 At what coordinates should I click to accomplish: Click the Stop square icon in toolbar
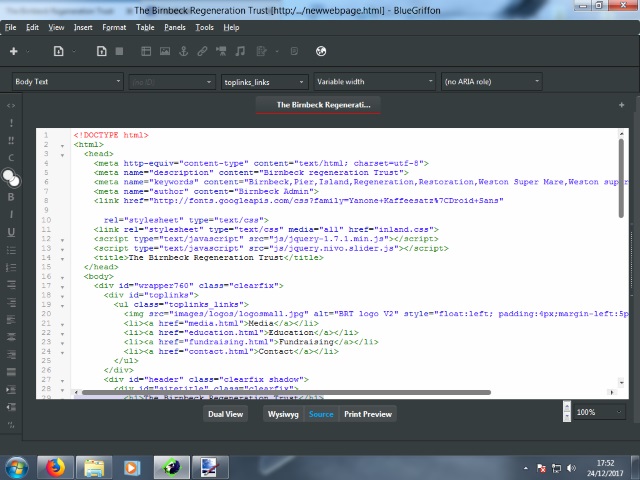119,51
